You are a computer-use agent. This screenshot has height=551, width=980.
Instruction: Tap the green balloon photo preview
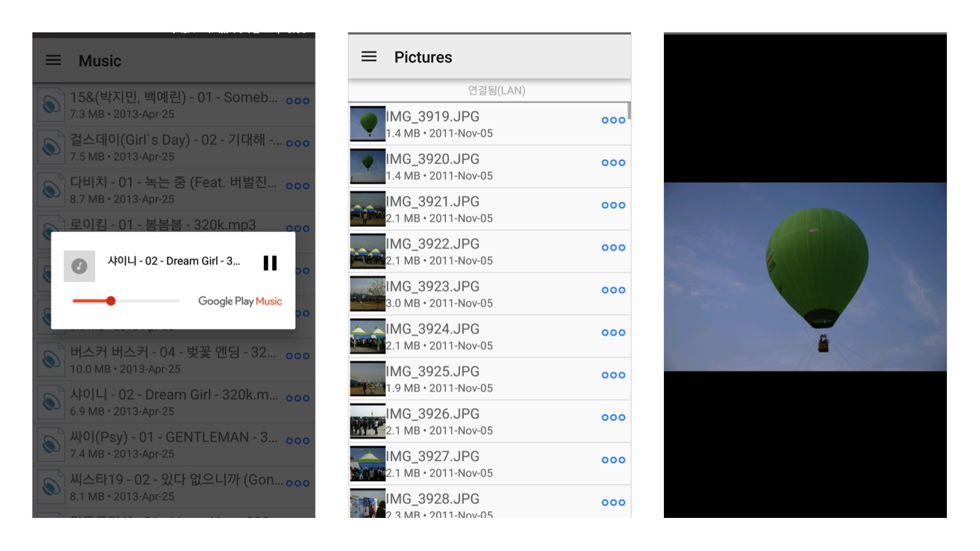coord(805,277)
